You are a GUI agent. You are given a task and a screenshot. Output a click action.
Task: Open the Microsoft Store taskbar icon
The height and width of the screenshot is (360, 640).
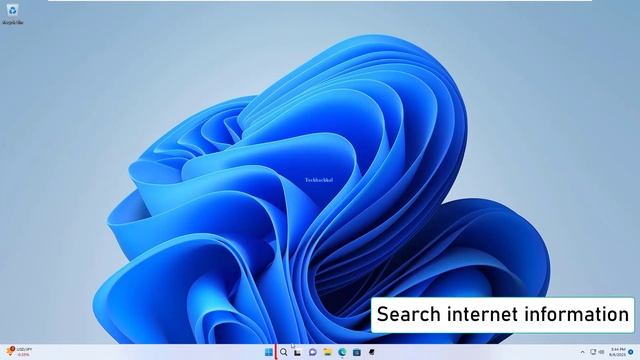point(357,352)
